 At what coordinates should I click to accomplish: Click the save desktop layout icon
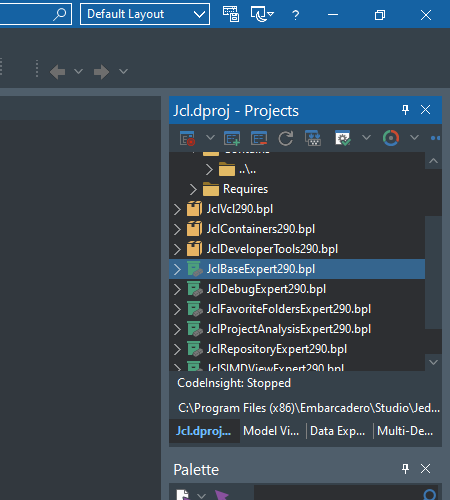(x=231, y=14)
